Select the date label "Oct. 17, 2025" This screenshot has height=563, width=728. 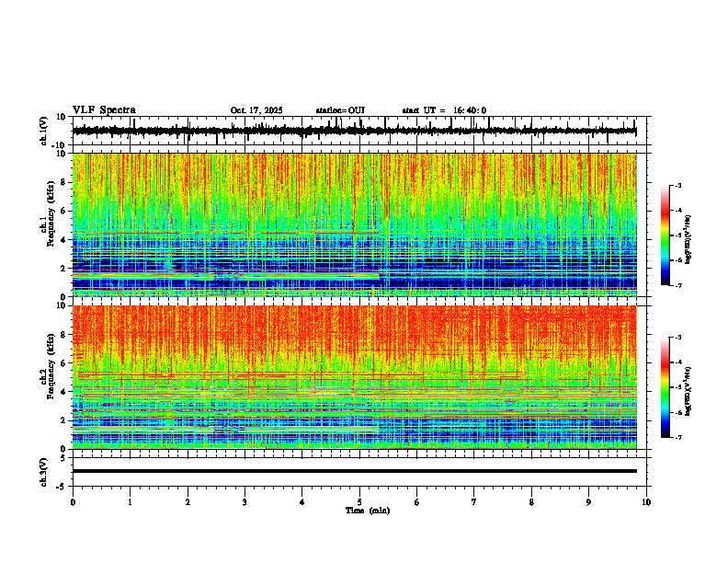(256, 110)
